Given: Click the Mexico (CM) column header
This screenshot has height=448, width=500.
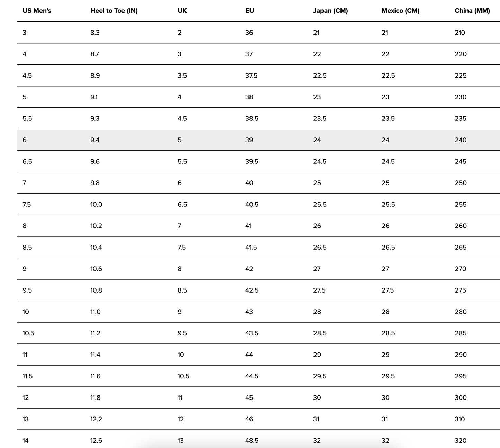Looking at the screenshot, I should (x=400, y=11).
